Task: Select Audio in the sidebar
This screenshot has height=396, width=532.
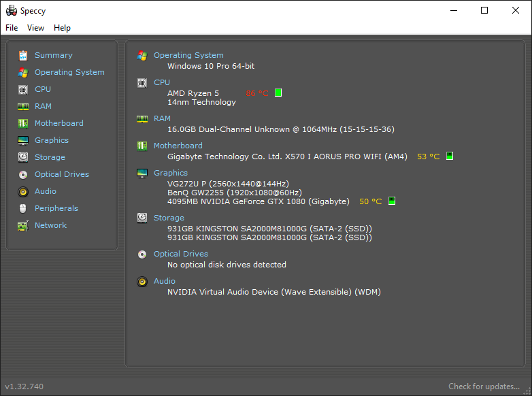Action: click(46, 191)
